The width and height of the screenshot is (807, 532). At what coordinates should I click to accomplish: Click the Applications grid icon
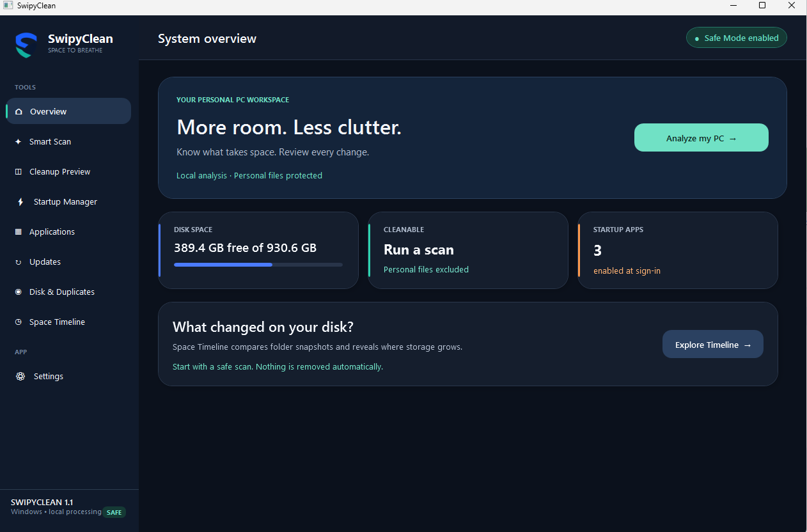coord(18,232)
